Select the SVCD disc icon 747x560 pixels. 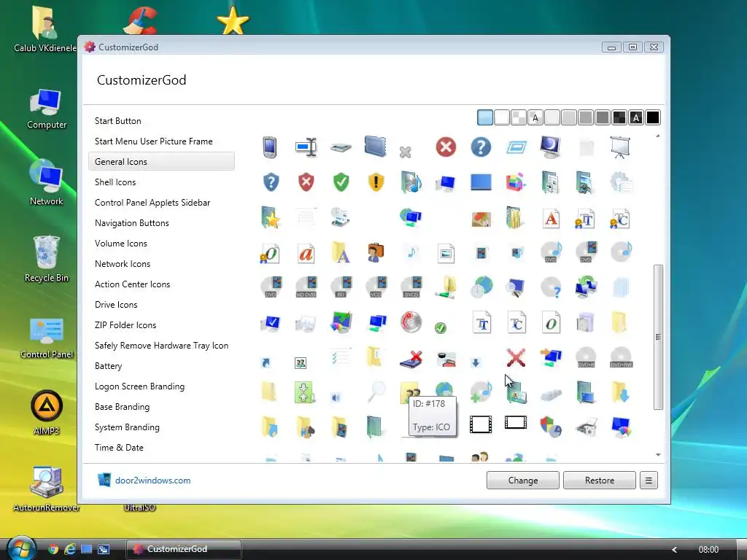coord(411,287)
